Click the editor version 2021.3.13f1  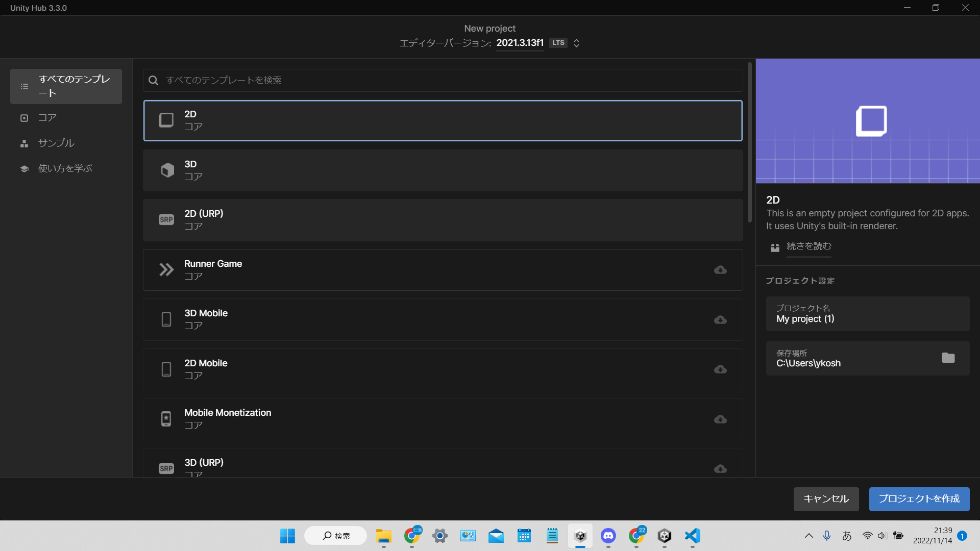click(x=520, y=43)
